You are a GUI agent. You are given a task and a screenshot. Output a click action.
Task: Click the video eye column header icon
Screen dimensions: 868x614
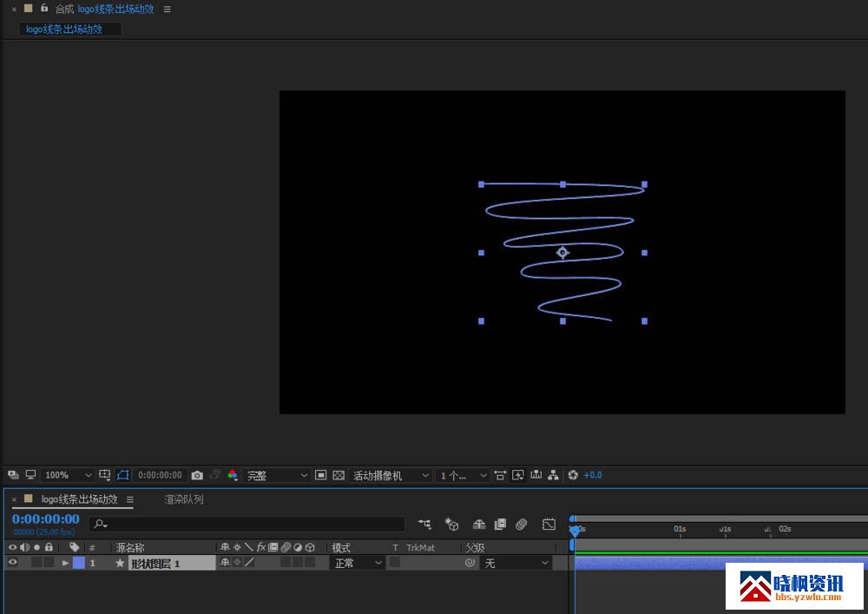click(x=12, y=547)
